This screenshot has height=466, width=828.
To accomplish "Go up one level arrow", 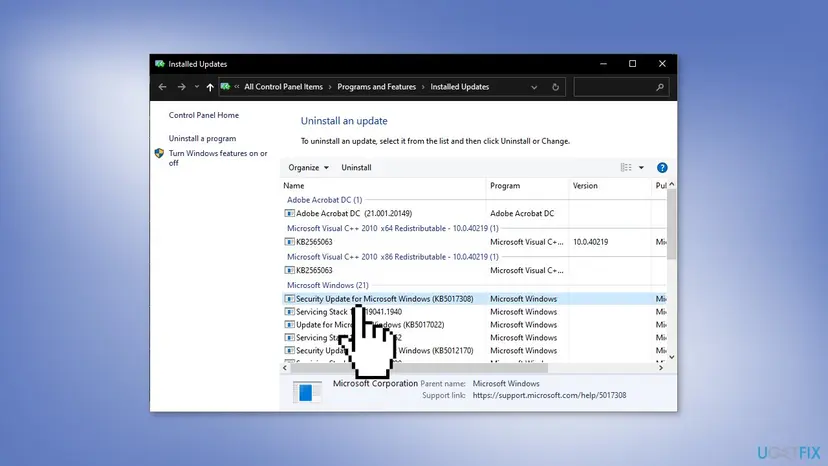I will click(x=210, y=87).
